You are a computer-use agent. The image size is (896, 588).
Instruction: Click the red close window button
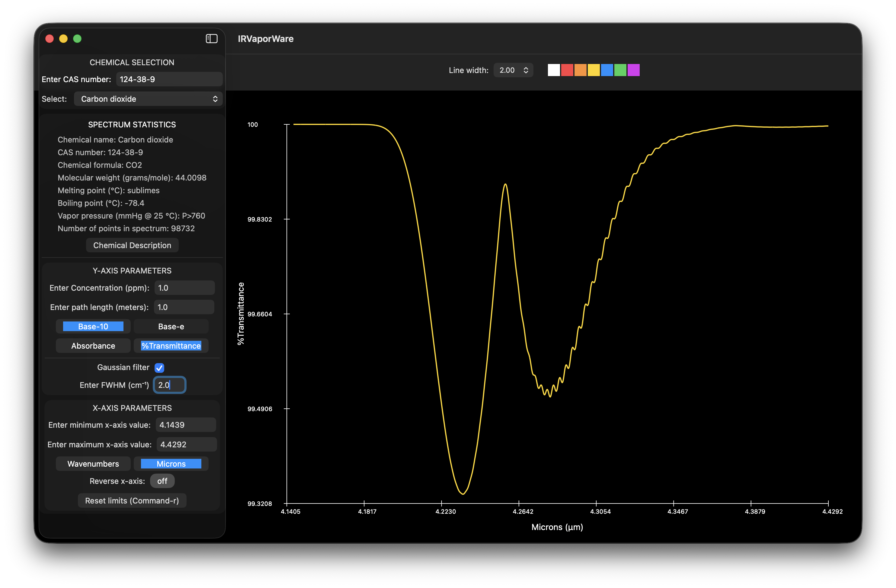49,39
